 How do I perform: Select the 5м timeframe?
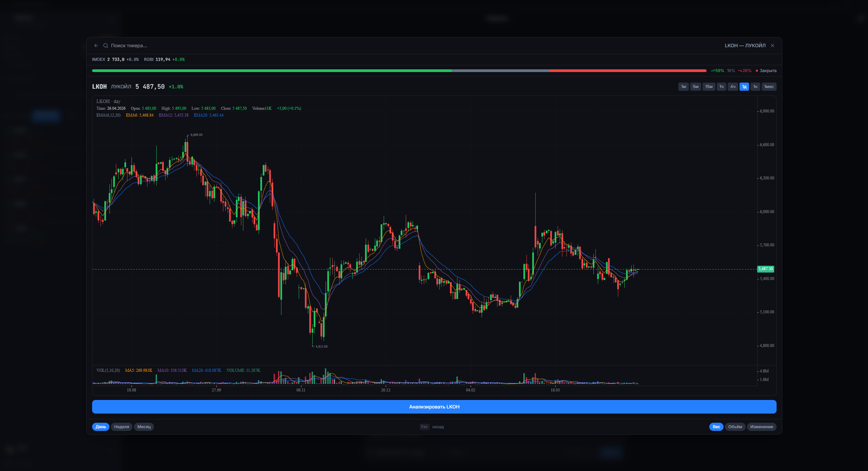pyautogui.click(x=696, y=87)
